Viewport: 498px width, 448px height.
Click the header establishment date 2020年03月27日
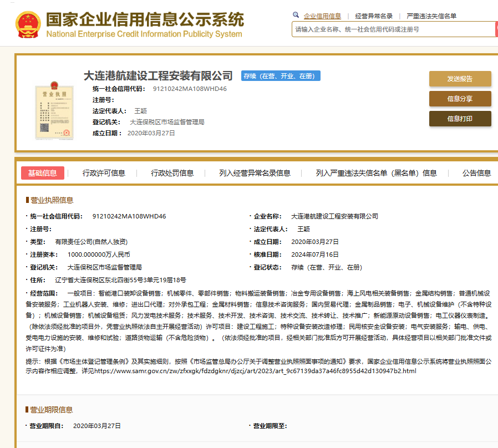(x=151, y=134)
